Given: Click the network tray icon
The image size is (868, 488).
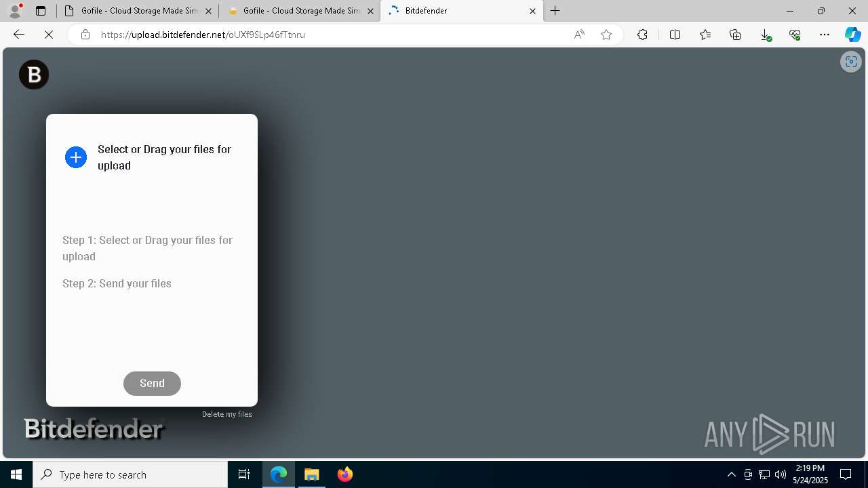Looking at the screenshot, I should coord(764,474).
